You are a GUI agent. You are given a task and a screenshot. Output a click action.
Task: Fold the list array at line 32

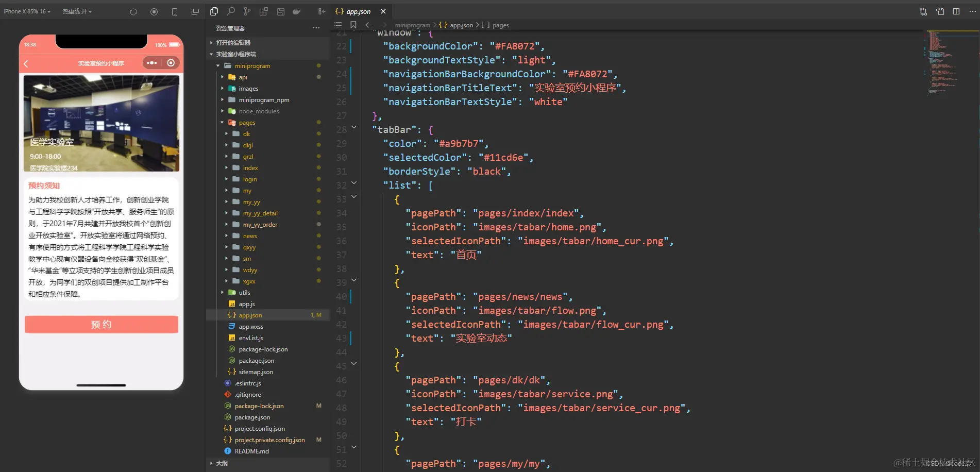point(354,182)
